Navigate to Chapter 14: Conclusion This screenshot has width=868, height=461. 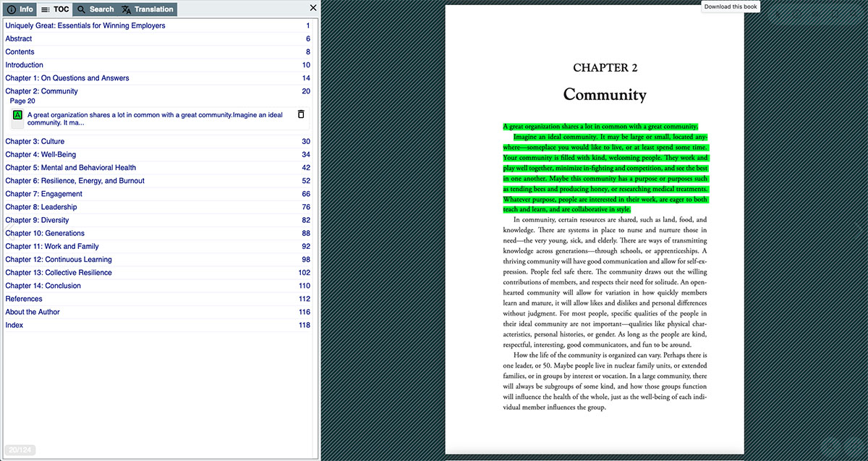[x=158, y=286]
